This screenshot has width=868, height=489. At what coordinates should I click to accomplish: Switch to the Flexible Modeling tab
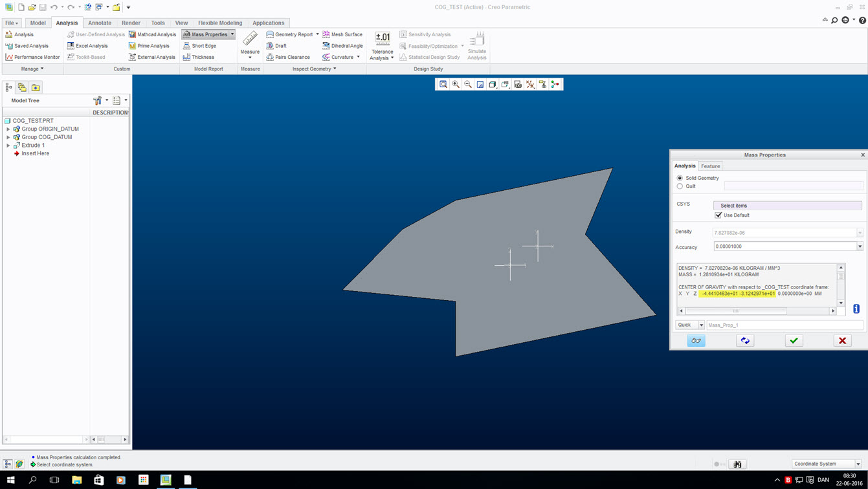click(x=220, y=23)
